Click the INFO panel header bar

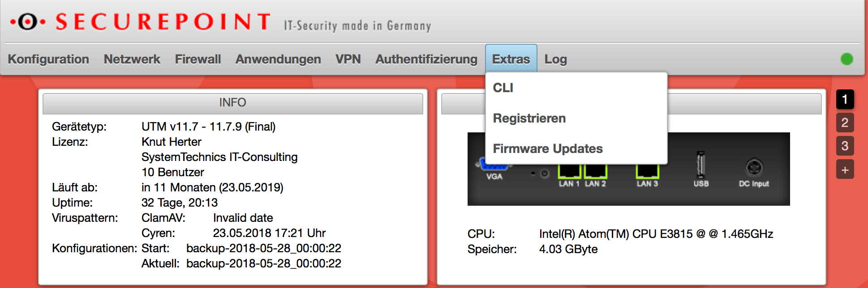[x=232, y=102]
